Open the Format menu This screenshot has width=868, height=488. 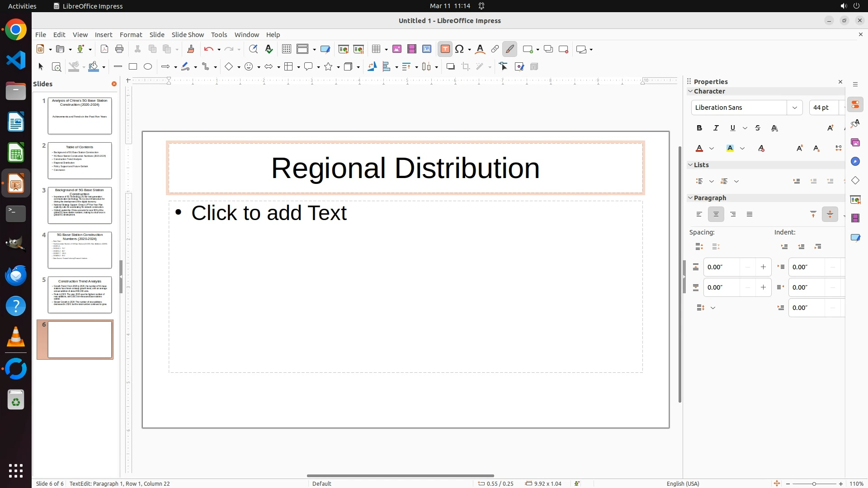pos(131,35)
